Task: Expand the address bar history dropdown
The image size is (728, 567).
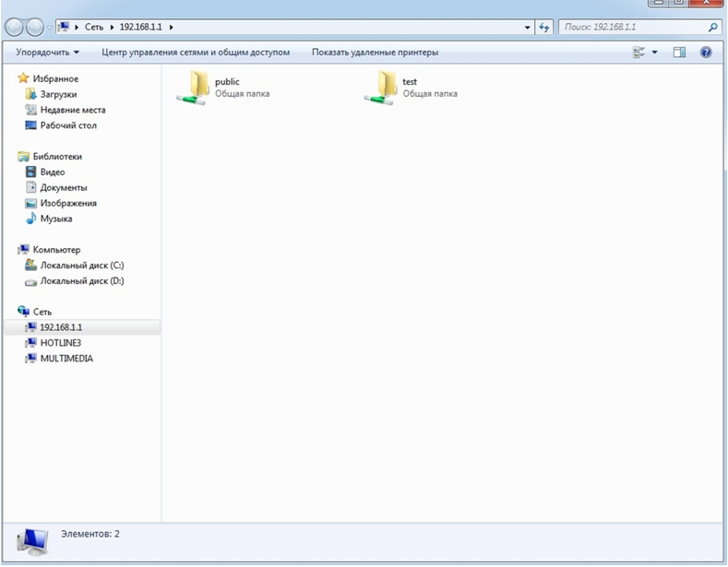Action: [527, 28]
